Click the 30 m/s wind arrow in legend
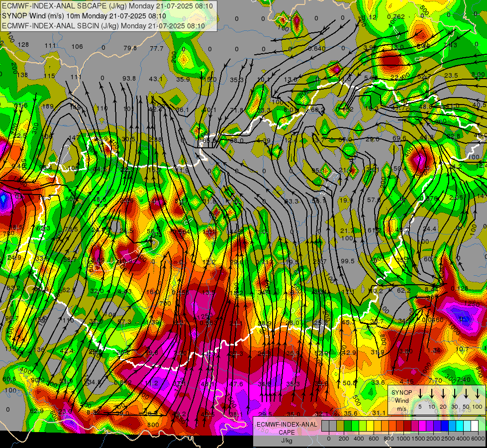The height and width of the screenshot is (448, 487). (454, 393)
